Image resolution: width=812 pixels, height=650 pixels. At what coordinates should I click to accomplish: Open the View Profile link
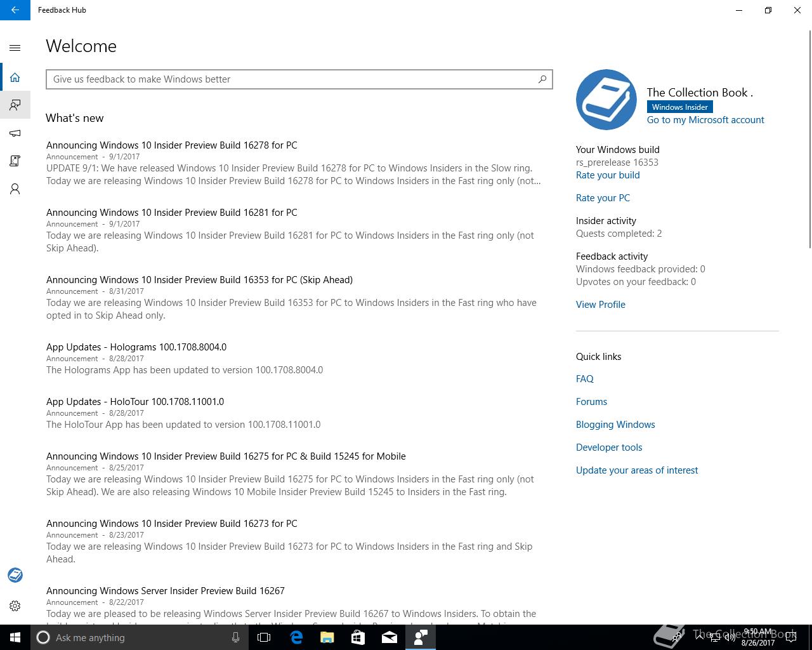point(601,305)
